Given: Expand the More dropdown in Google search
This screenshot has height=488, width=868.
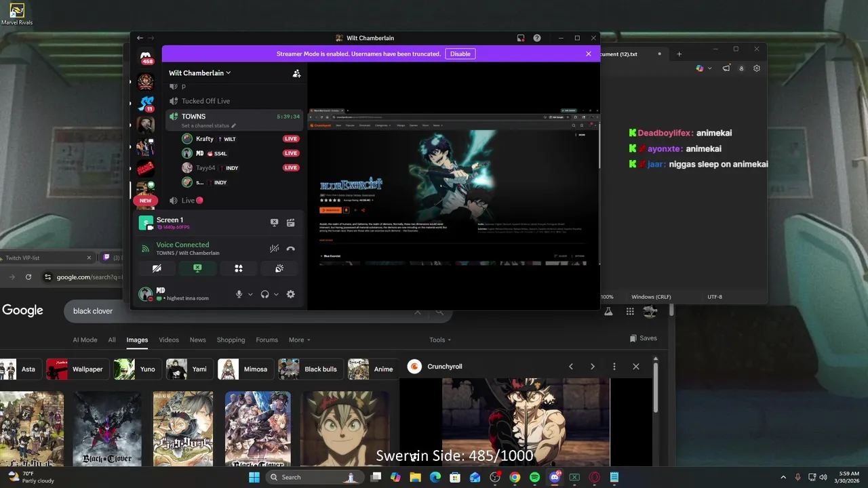Looking at the screenshot, I should click(299, 340).
